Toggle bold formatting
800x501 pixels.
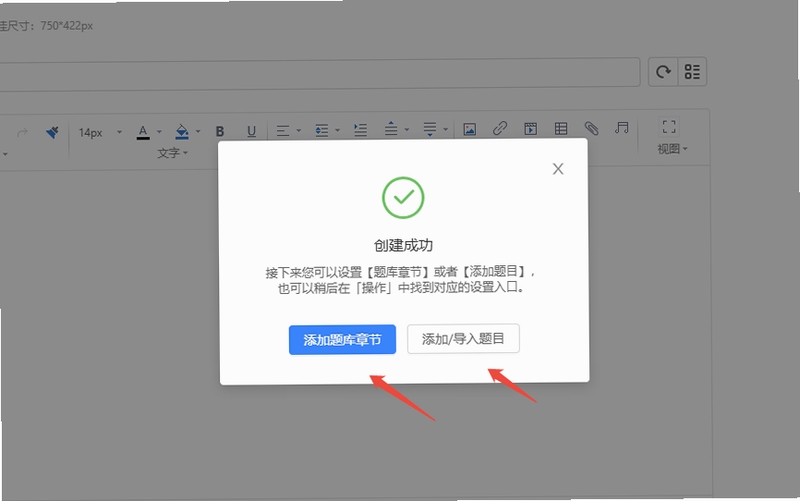click(x=220, y=131)
